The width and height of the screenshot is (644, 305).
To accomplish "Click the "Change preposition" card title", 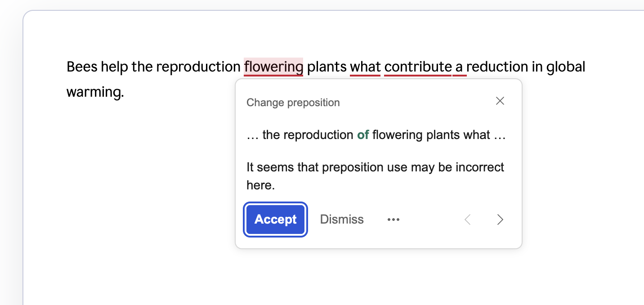I will pos(293,103).
